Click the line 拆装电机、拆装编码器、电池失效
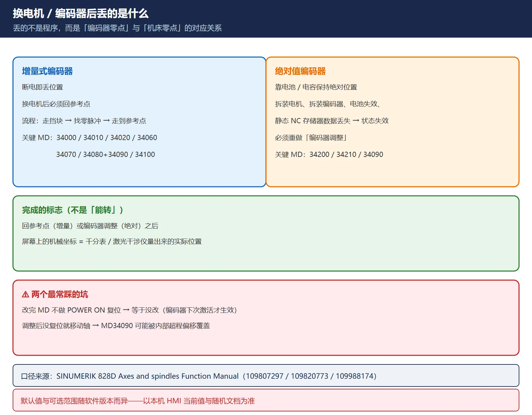 click(x=328, y=104)
